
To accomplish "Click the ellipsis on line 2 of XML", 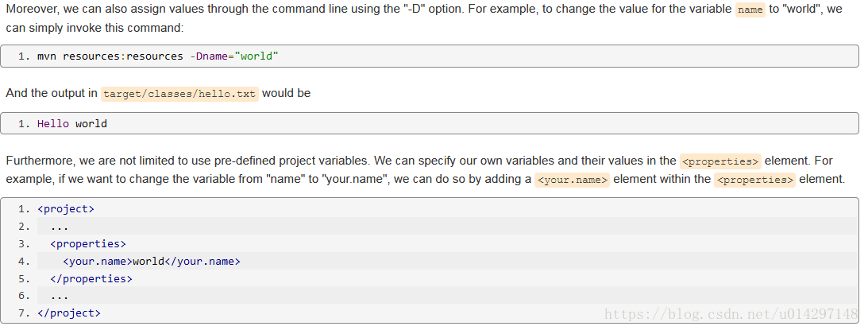I will [59, 226].
